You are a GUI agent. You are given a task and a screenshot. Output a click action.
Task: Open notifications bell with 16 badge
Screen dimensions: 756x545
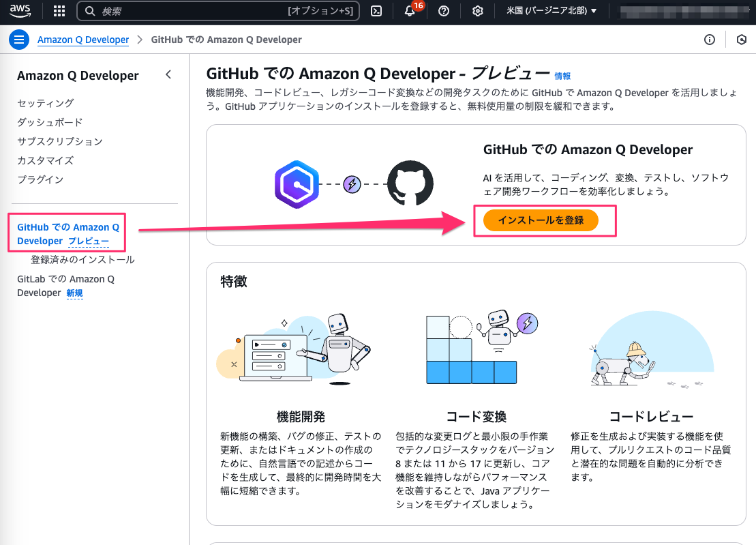(410, 11)
